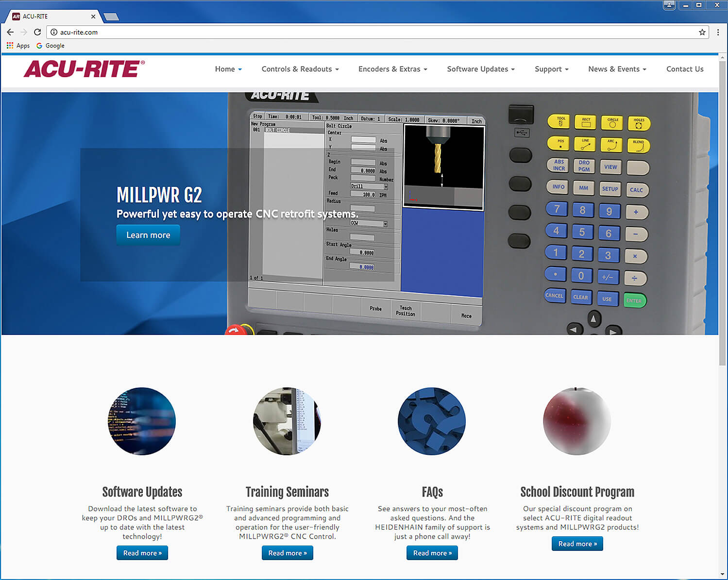
Task: Close the ACU-RITE browser tab
Action: click(x=93, y=17)
